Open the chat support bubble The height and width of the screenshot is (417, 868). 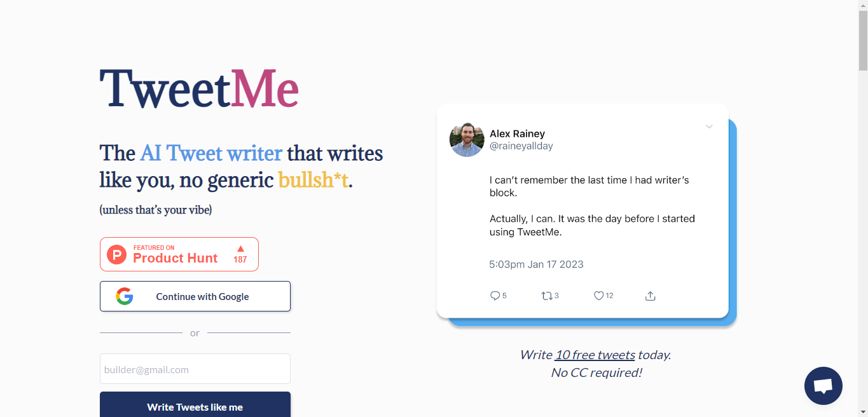823,386
